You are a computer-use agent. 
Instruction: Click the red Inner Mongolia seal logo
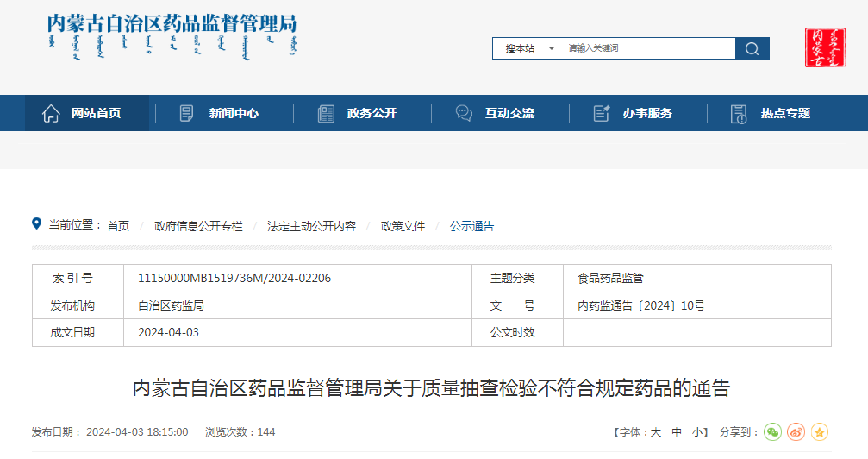coord(825,47)
